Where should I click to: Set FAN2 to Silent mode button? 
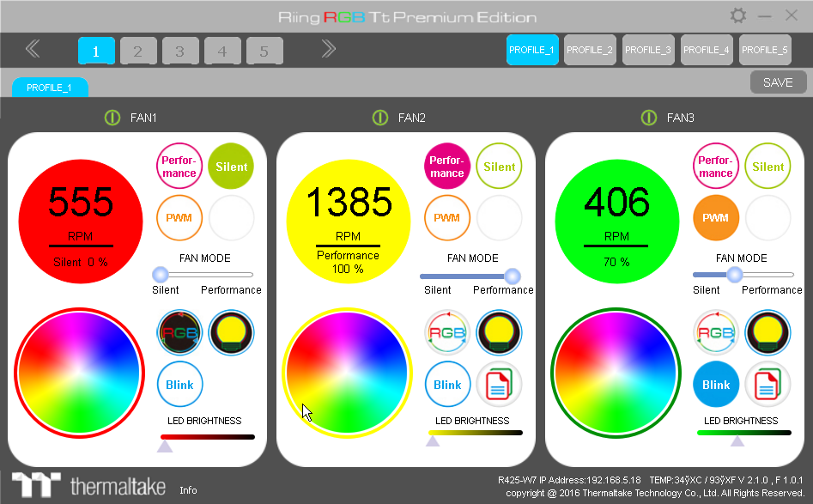[500, 167]
